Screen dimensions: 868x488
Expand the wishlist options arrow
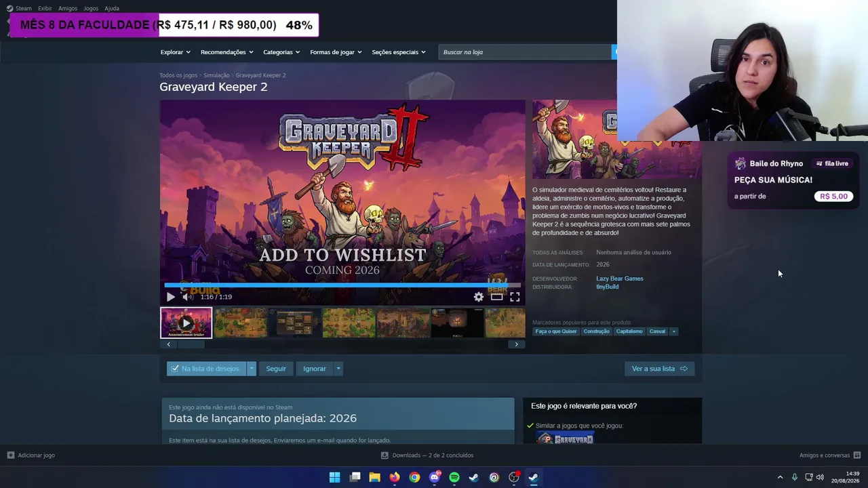click(252, 369)
